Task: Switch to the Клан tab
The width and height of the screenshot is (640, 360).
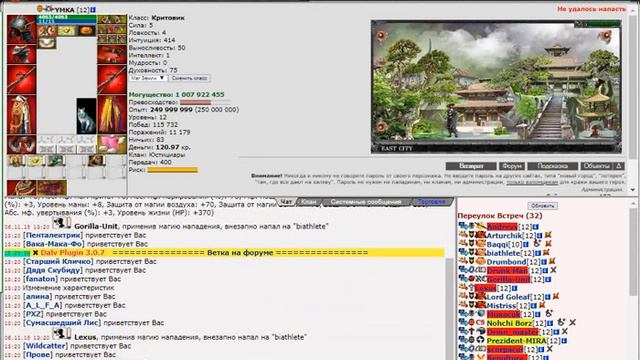Action: pyautogui.click(x=309, y=202)
